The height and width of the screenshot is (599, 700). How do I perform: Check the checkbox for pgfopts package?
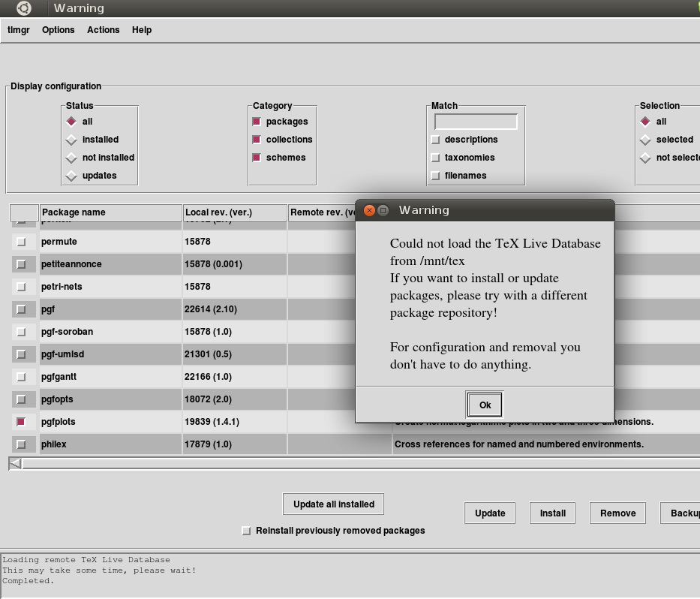21,399
